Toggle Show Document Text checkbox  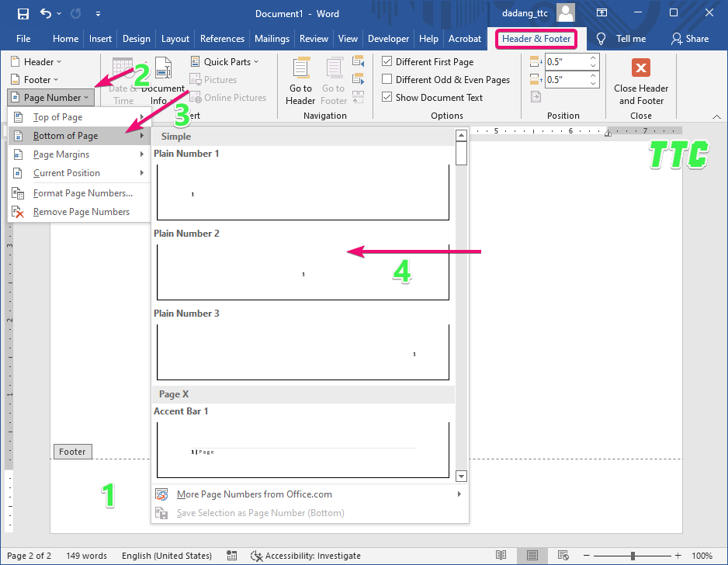[387, 97]
